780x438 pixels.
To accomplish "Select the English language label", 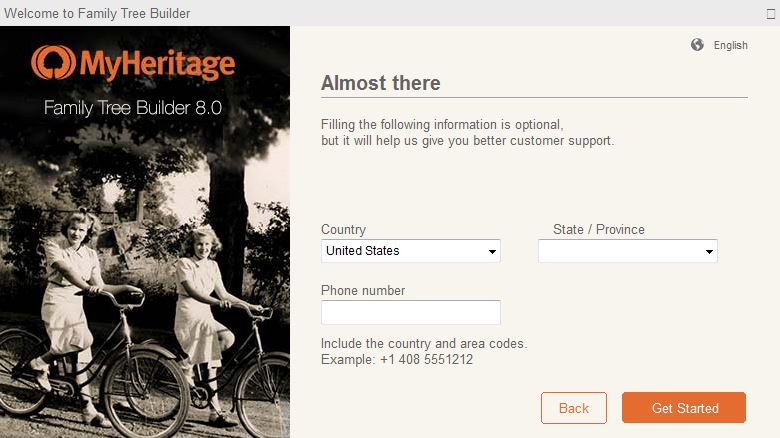I will (x=730, y=45).
